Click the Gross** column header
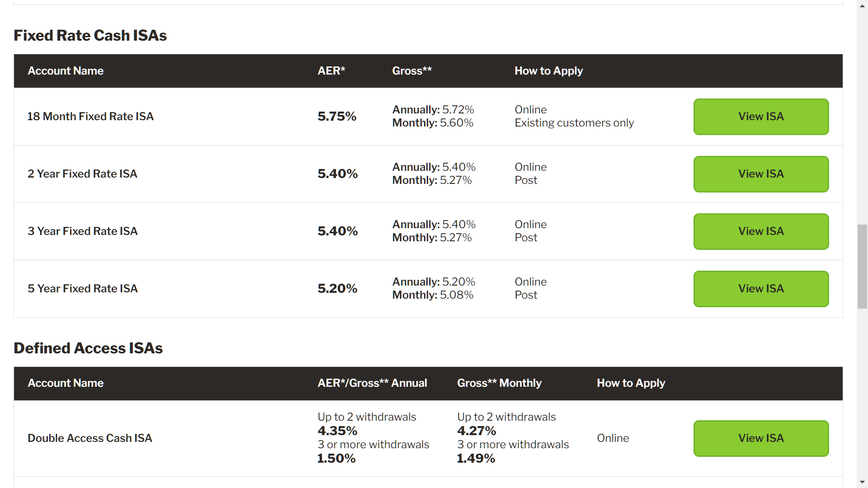Viewport: 868px width, 488px height. [412, 71]
